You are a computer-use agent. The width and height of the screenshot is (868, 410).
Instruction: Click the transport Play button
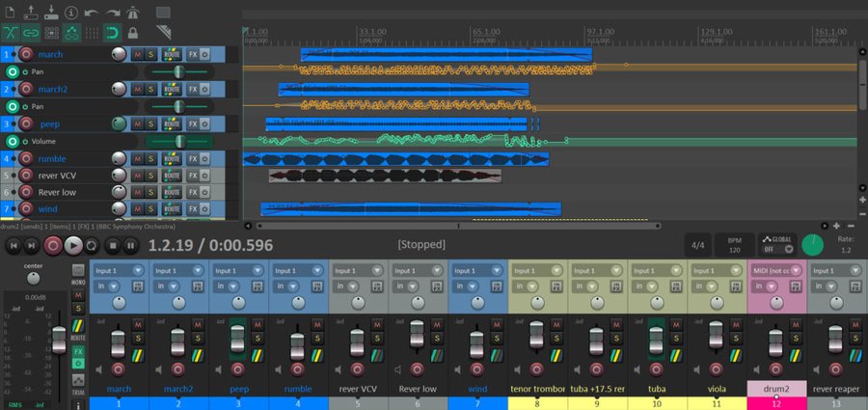(73, 245)
